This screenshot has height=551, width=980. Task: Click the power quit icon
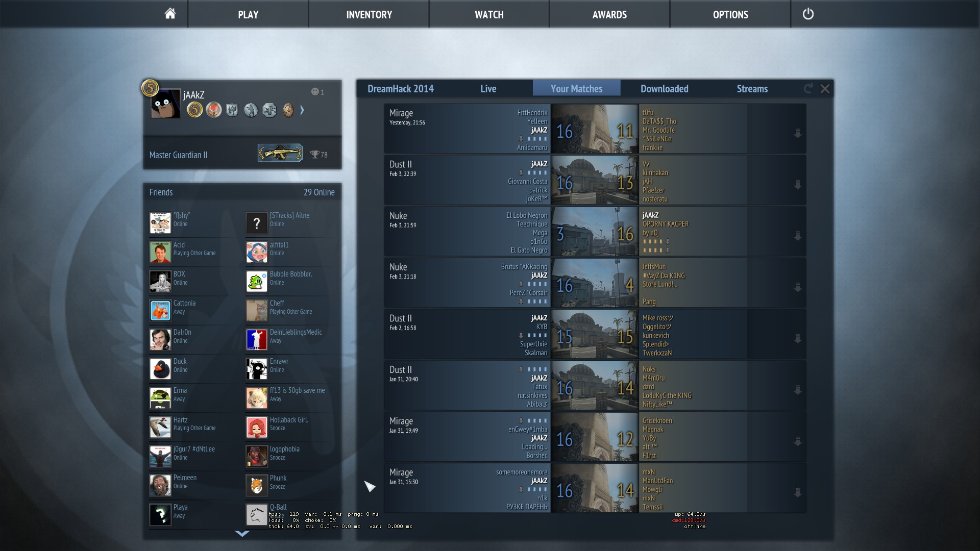[808, 14]
